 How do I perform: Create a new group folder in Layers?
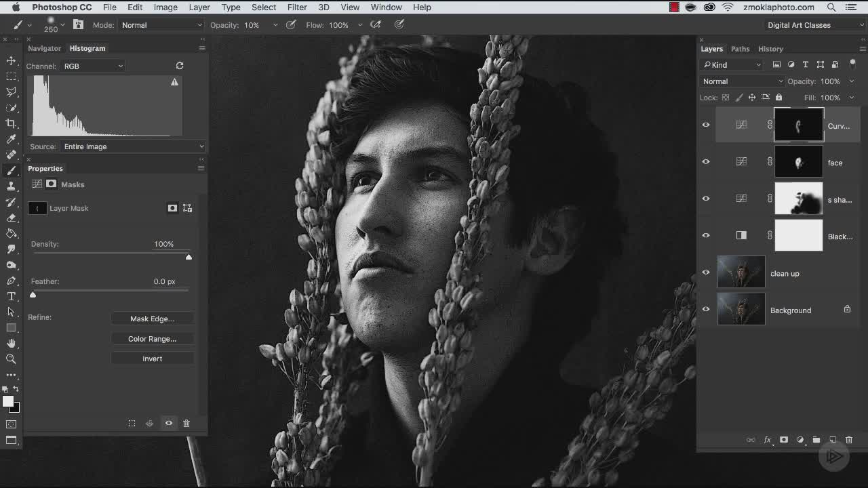[x=816, y=440]
